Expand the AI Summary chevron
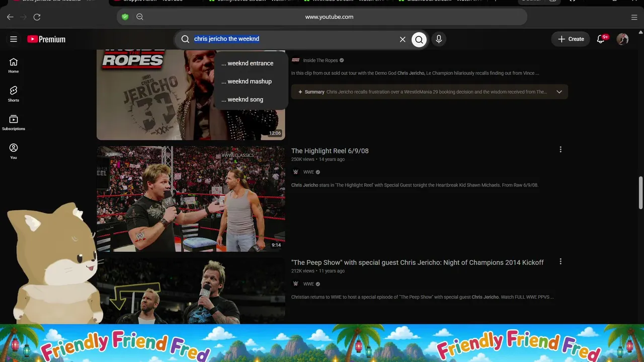The width and height of the screenshot is (644, 362). (x=559, y=92)
